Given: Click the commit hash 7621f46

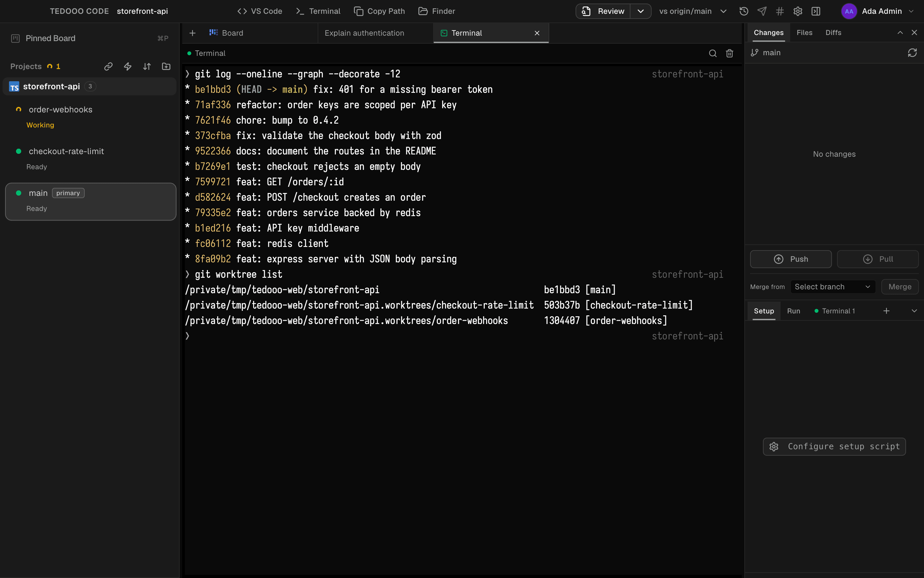Looking at the screenshot, I should tap(213, 120).
